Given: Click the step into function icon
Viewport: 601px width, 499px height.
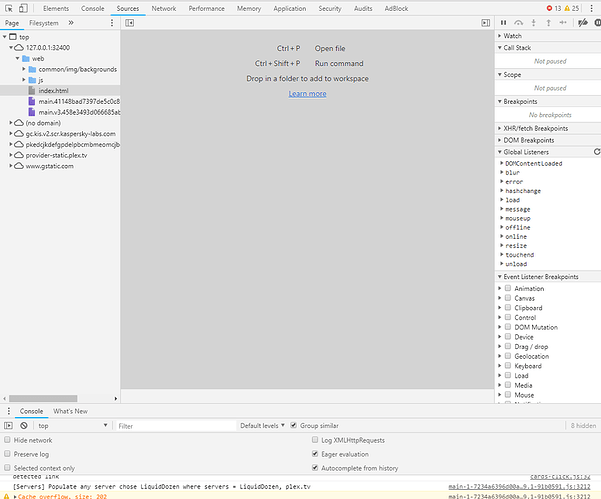Looking at the screenshot, I should click(x=533, y=23).
